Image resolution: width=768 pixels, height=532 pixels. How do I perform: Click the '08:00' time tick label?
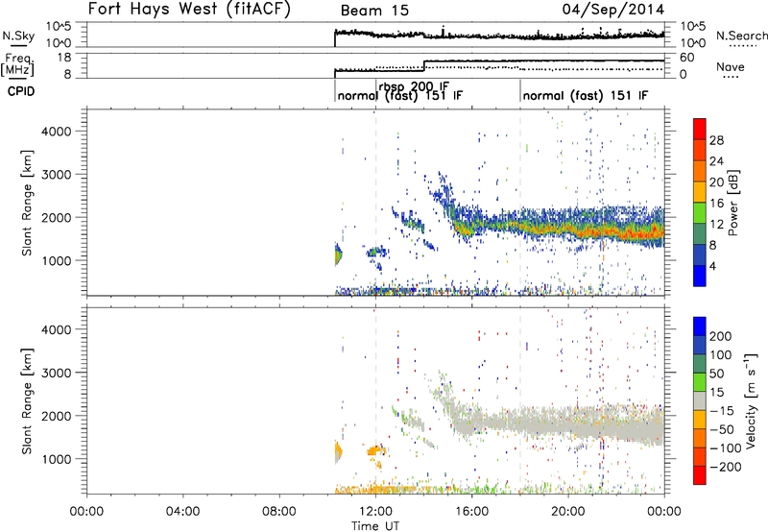click(x=279, y=512)
